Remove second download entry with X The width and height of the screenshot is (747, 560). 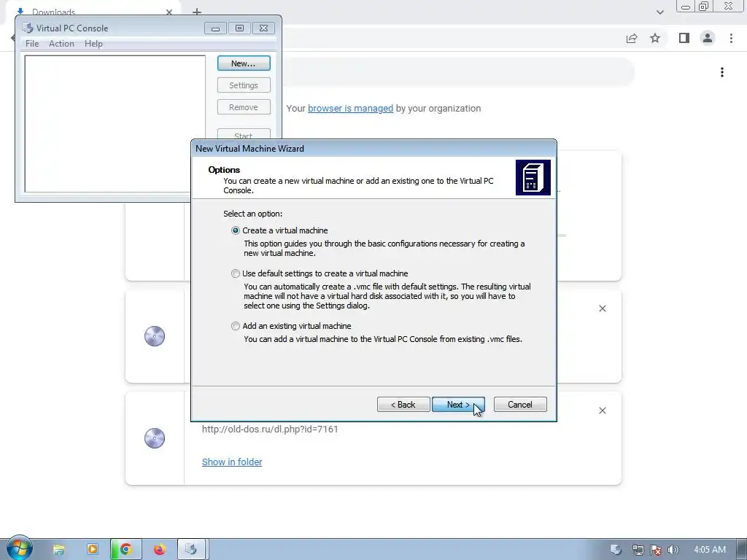[x=603, y=308]
